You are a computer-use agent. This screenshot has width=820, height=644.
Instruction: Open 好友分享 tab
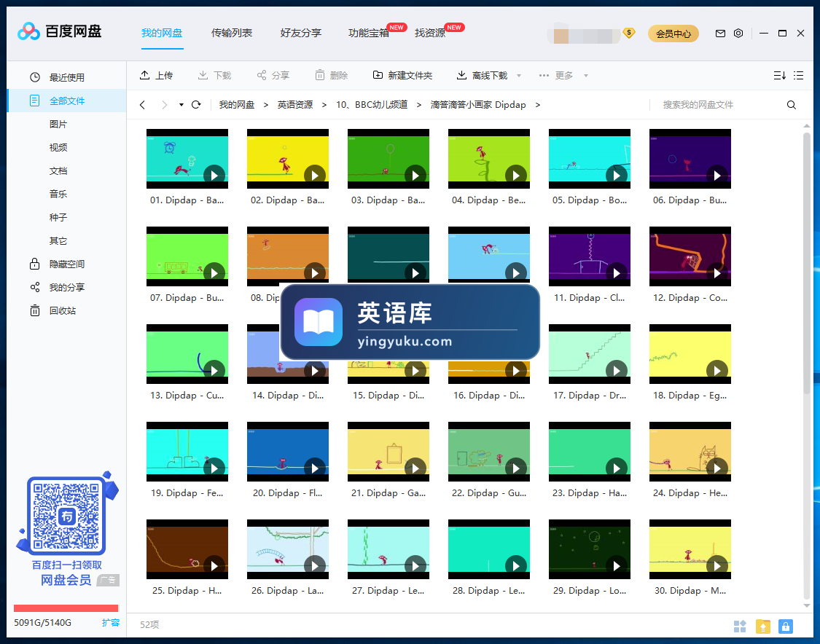301,33
